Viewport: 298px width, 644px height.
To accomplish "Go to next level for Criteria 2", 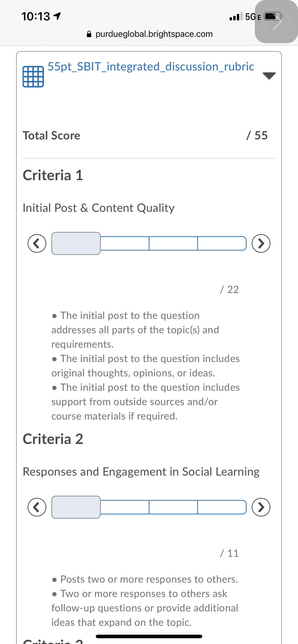I will click(261, 507).
